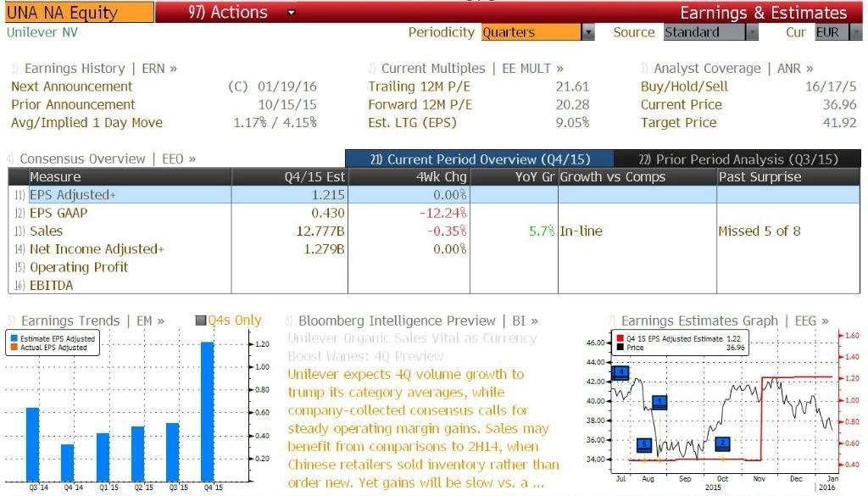Click the Q1 15 bar in Earnings Trends
868x496 pixels.
tap(103, 457)
